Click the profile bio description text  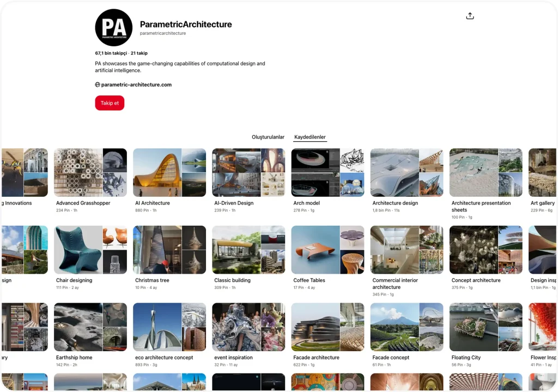click(x=180, y=67)
